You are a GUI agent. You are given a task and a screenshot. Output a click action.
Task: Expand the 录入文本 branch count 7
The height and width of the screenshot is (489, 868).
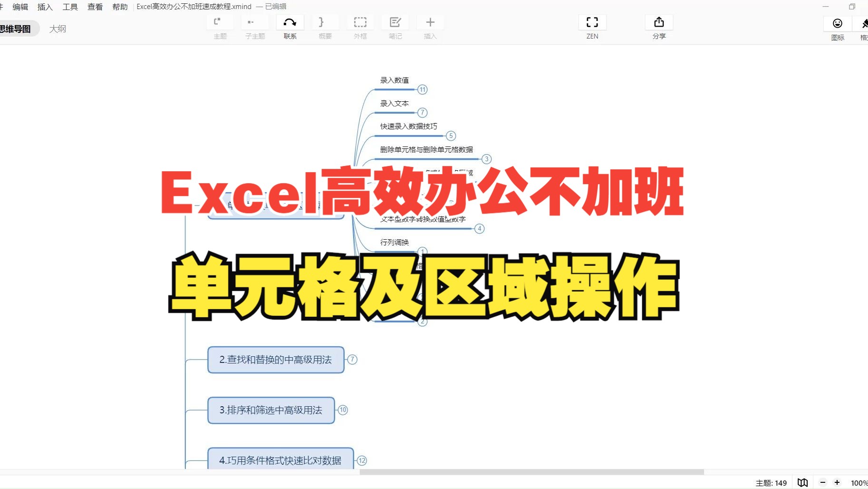click(x=422, y=113)
